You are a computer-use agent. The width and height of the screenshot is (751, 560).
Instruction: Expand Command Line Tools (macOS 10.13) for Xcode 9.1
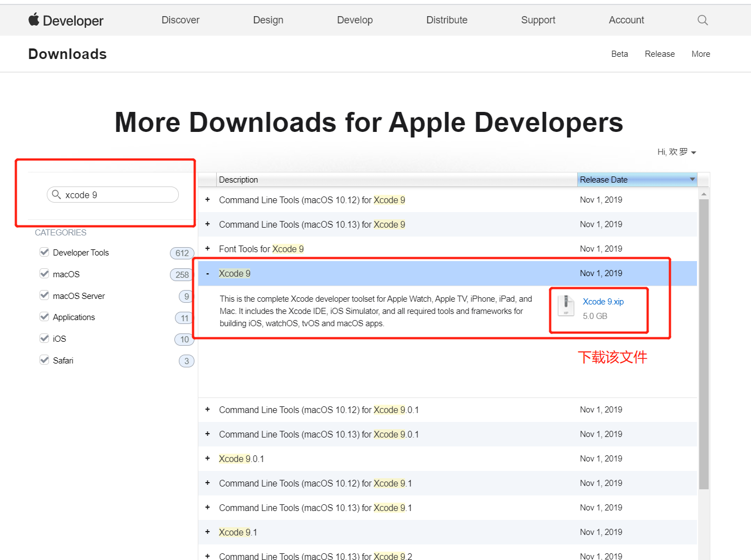point(207,507)
